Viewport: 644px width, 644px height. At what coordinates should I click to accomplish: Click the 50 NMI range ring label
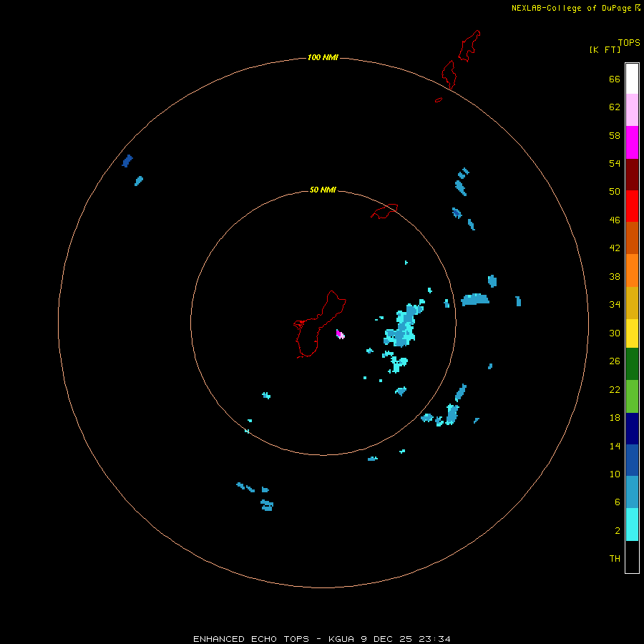pyautogui.click(x=323, y=190)
